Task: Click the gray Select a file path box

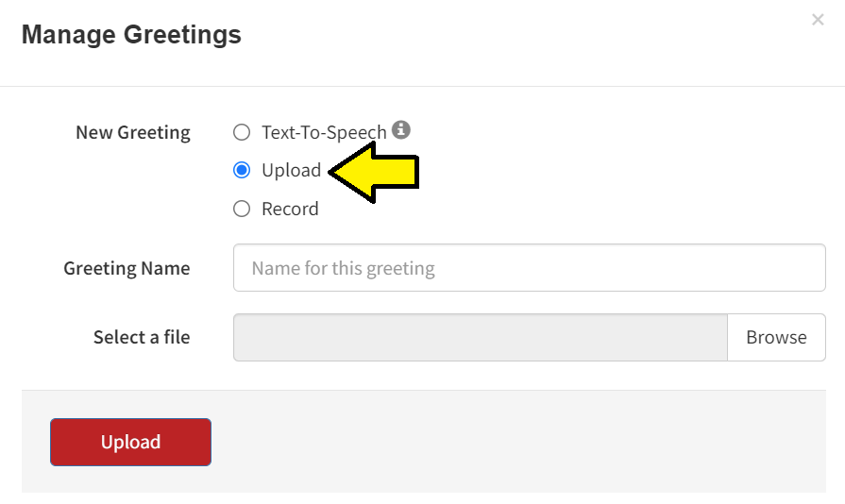Action: 481,337
